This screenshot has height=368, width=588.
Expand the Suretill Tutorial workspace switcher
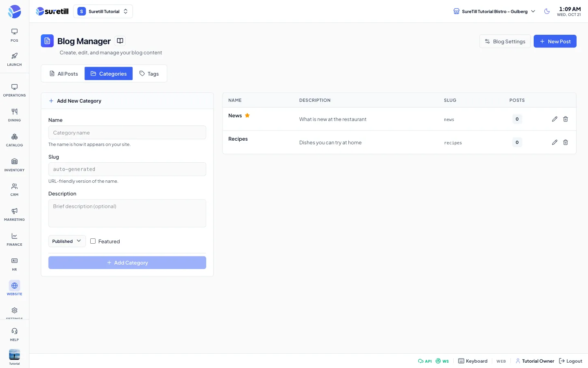pyautogui.click(x=103, y=11)
